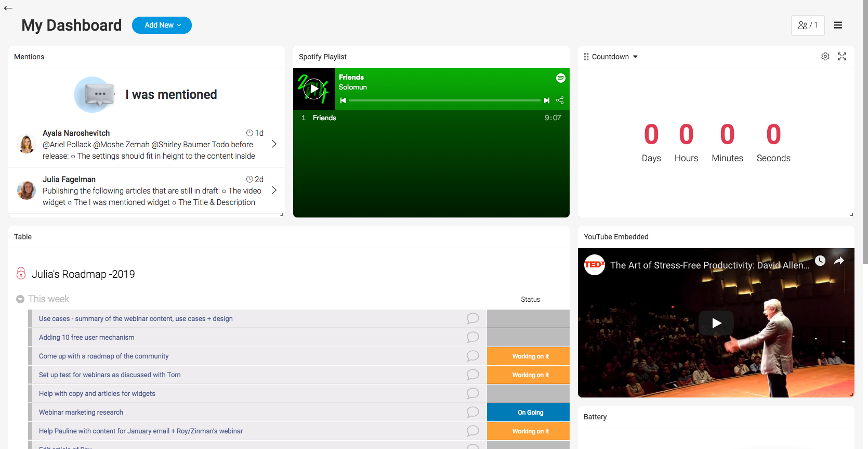Open comments for Adding 10 free user mechanism
This screenshot has height=449, width=868.
tap(472, 337)
